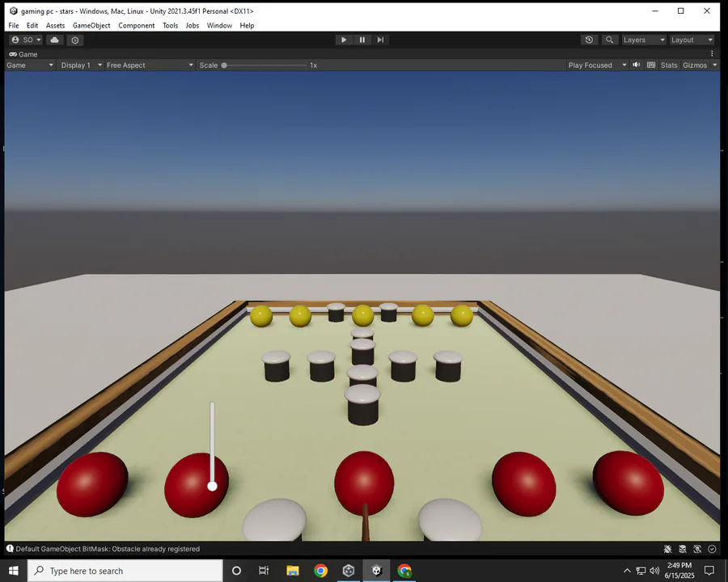Click the status bar warning icon
This screenshot has width=728, height=582.
[10, 549]
